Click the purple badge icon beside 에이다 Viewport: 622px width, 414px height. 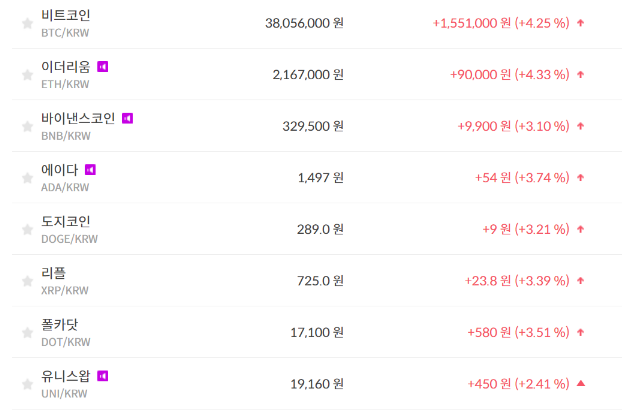[90, 170]
